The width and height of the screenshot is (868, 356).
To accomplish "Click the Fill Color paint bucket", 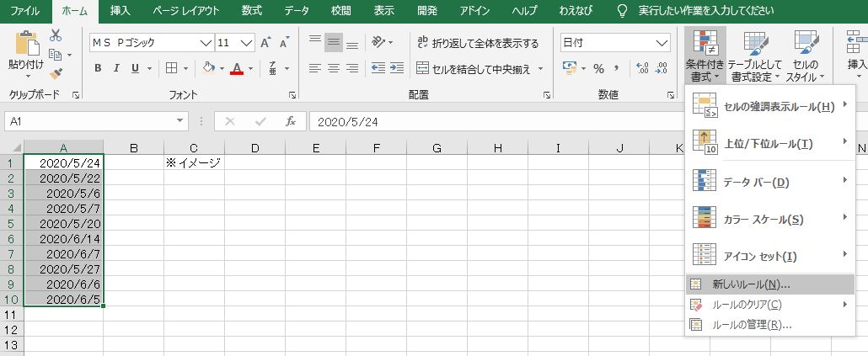I will coord(209,68).
